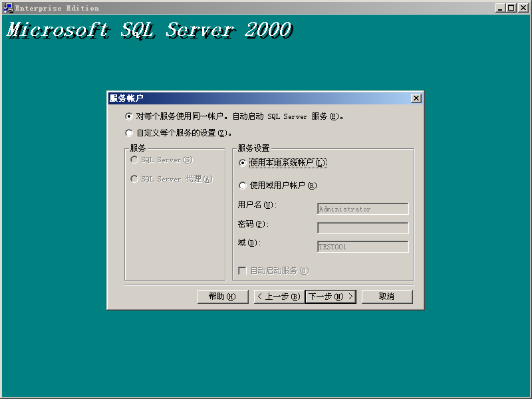Go back with 上一步 (B) button

279,297
